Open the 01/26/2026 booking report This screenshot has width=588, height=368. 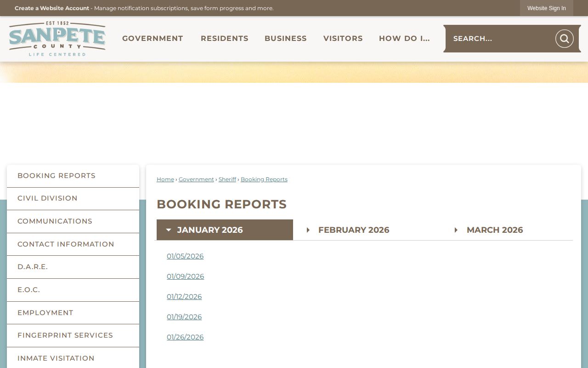(x=185, y=337)
